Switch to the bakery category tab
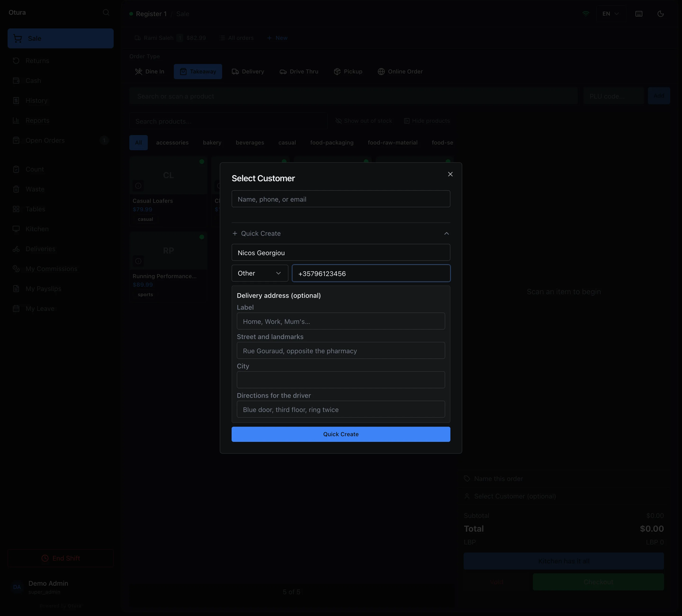This screenshot has width=682, height=616. (x=212, y=142)
